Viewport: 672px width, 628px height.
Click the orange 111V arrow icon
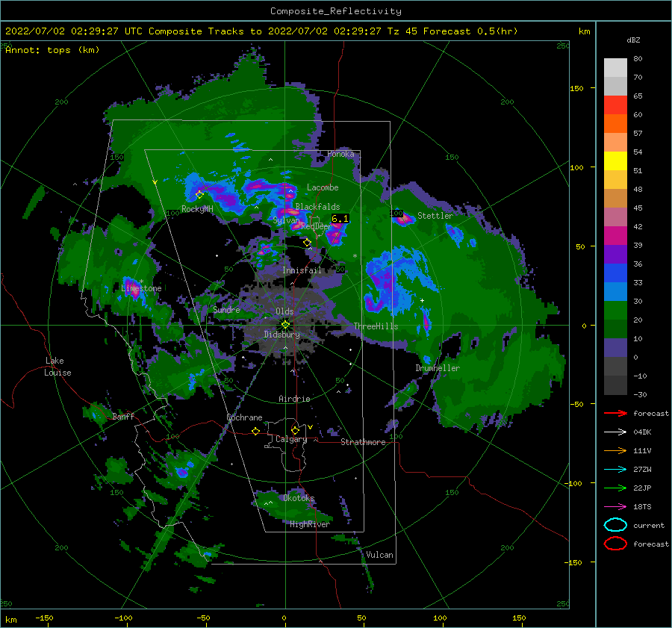point(615,450)
